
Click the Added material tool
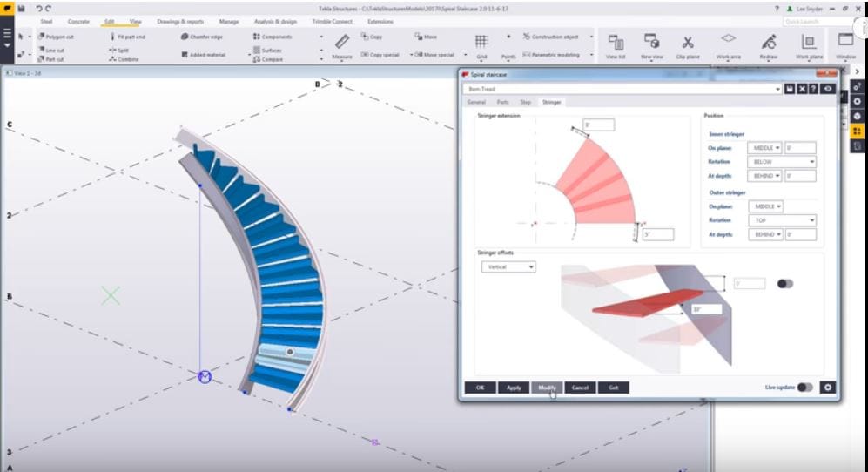click(203, 55)
